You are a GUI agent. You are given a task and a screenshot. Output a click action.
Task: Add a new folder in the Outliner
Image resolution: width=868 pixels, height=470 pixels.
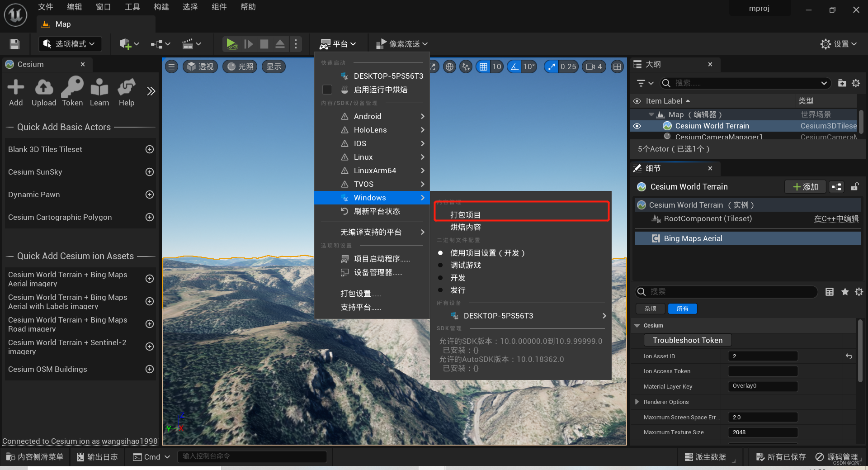842,83
